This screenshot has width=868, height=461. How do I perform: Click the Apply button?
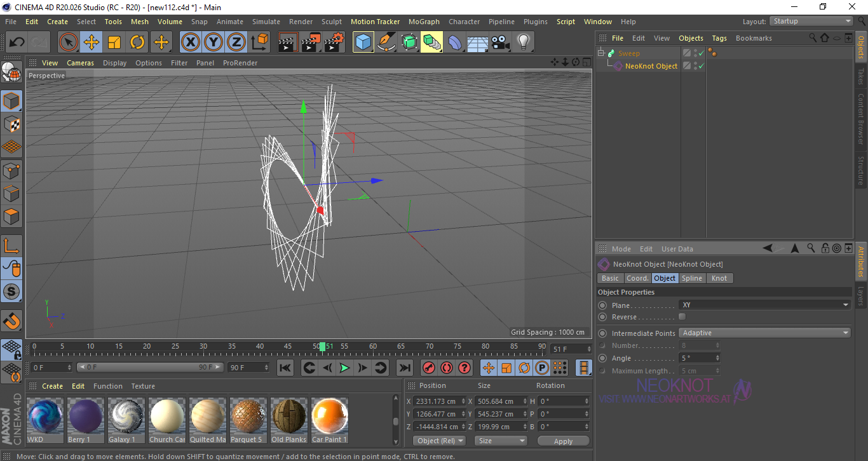(563, 441)
